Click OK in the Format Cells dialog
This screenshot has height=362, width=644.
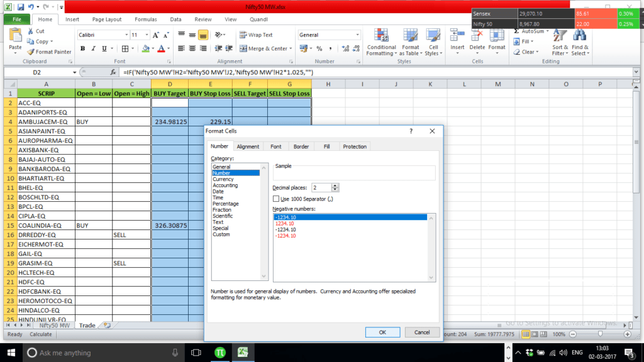click(382, 332)
